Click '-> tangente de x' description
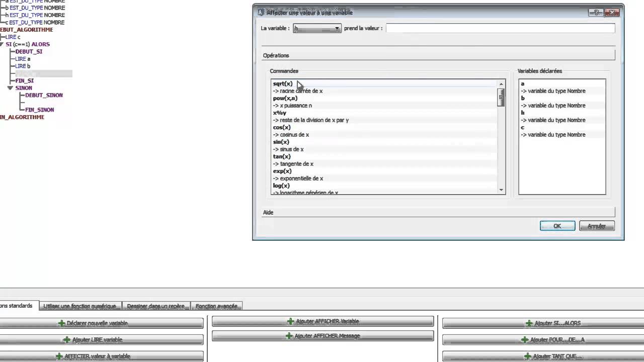 pos(293,164)
